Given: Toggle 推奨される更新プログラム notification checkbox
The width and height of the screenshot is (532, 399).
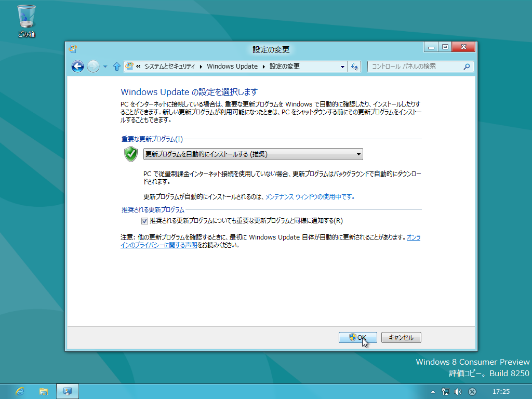Looking at the screenshot, I should 144,221.
